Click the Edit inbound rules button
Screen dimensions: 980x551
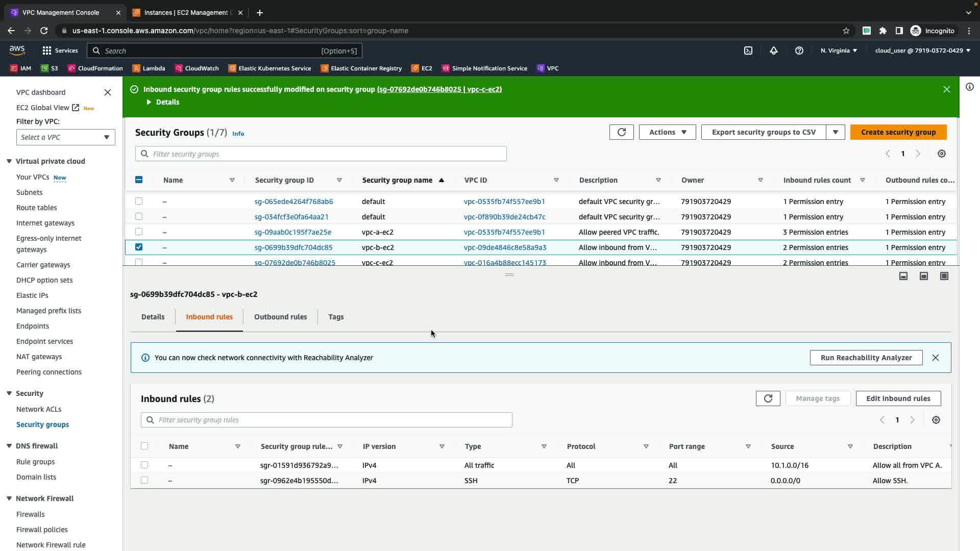(x=898, y=398)
